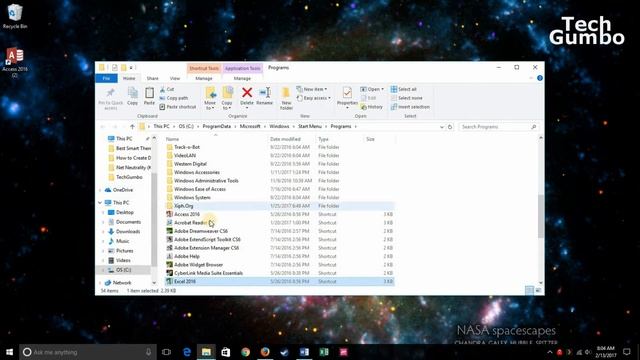640x360 pixels.
Task: Switch to the Home ribbon tab
Action: click(129, 78)
